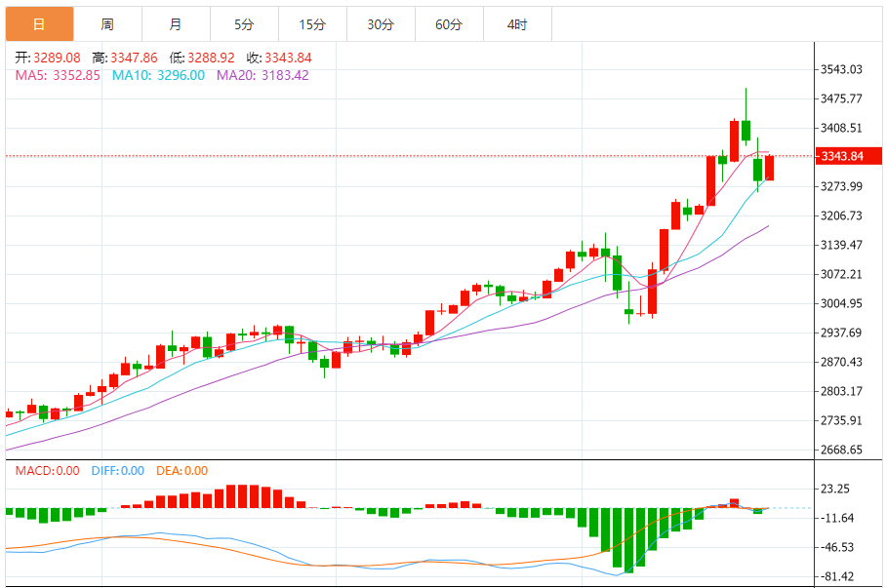Click the 23.25 MACD axis label
The image size is (887, 588).
coord(835,489)
